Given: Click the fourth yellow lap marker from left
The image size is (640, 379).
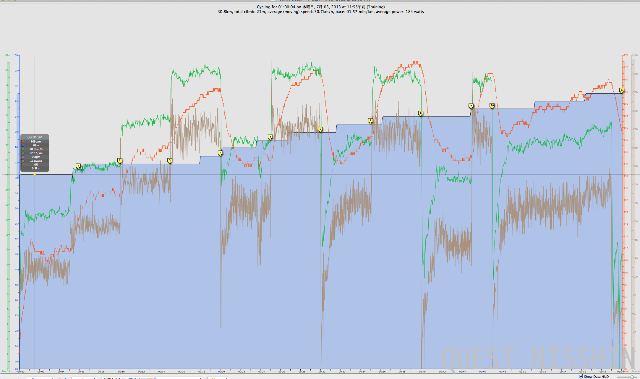Looking at the screenshot, I should tap(220, 153).
